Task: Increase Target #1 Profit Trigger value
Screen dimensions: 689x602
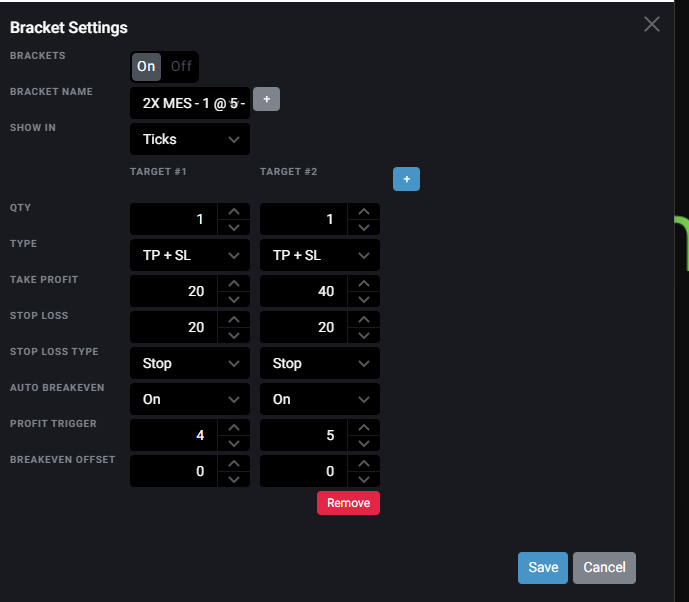Action: tap(234, 428)
